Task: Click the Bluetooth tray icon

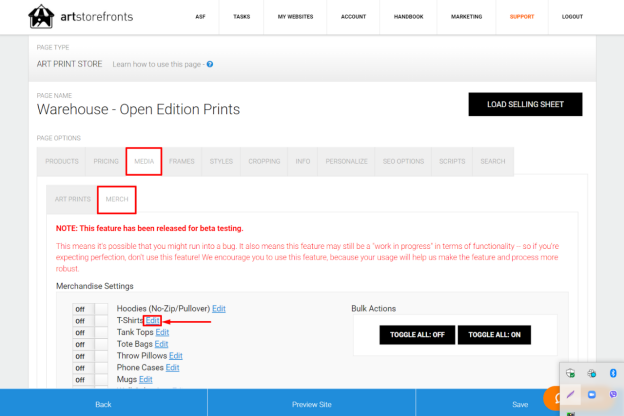Action: 613,373
